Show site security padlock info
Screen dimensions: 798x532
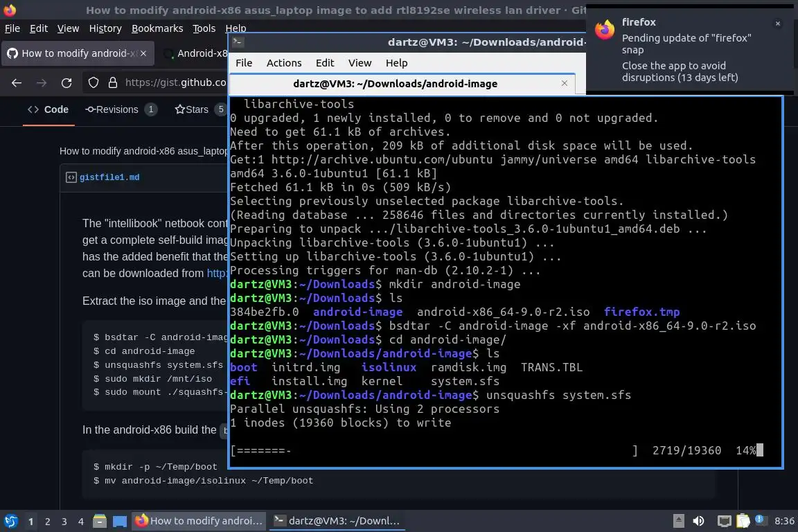113,83
